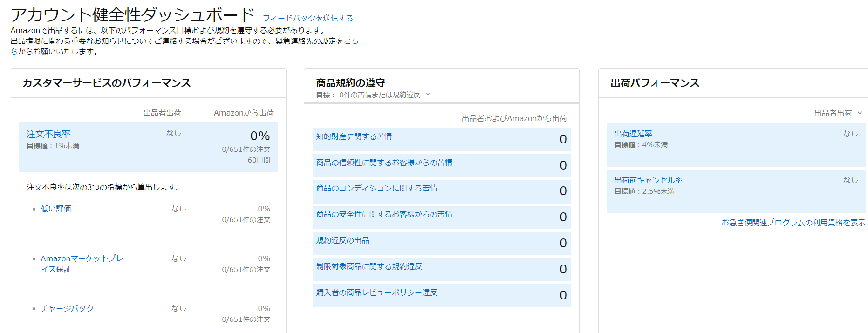The height and width of the screenshot is (333, 868).
Task: Open 購入者の商品レビューポリシー違反 link
Action: (376, 292)
